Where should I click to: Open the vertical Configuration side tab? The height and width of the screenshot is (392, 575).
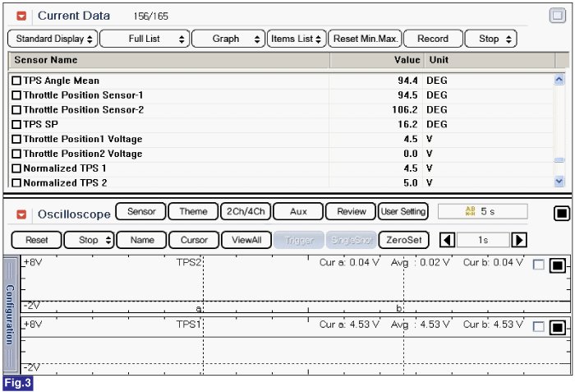[x=10, y=315]
